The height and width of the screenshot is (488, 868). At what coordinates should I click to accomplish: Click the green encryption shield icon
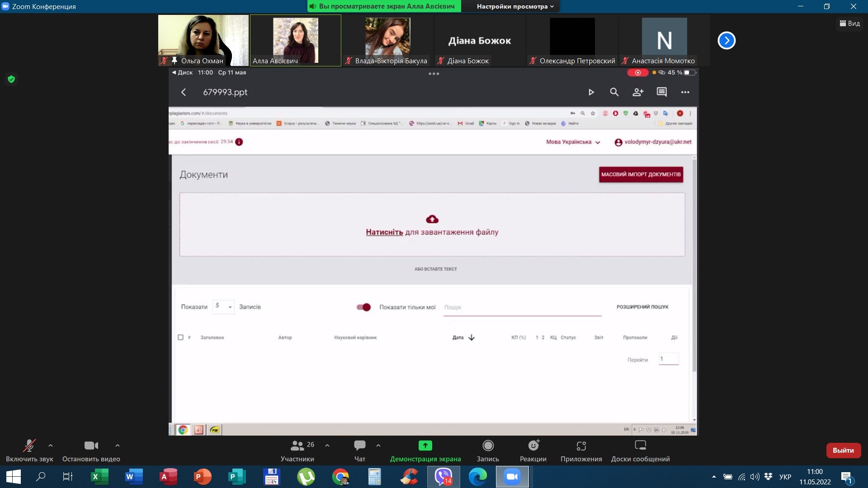point(11,80)
